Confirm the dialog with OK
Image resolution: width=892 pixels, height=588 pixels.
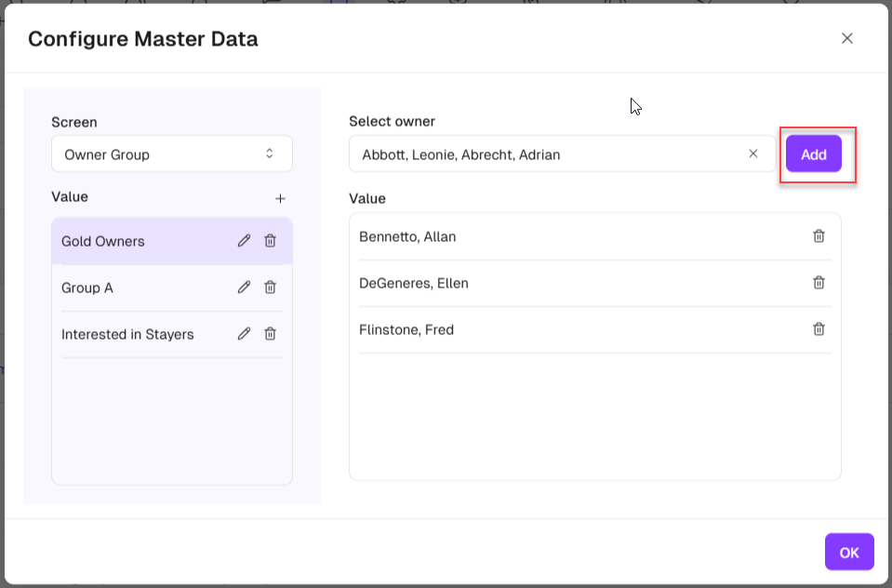848,553
